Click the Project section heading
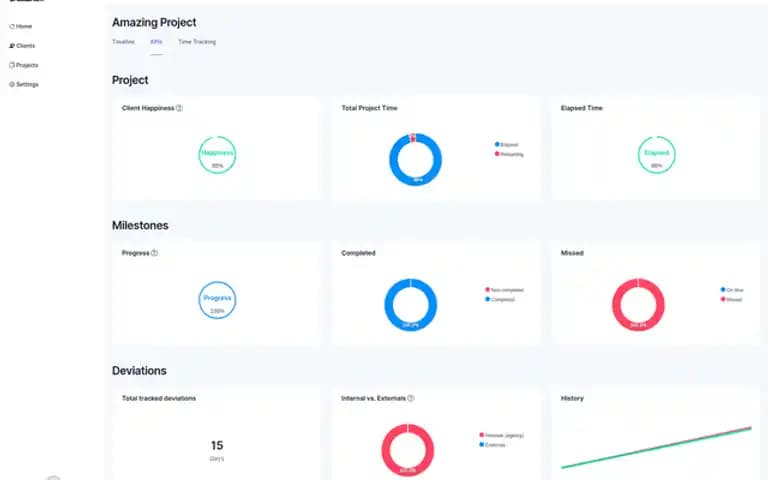This screenshot has height=480, width=768. pos(130,80)
